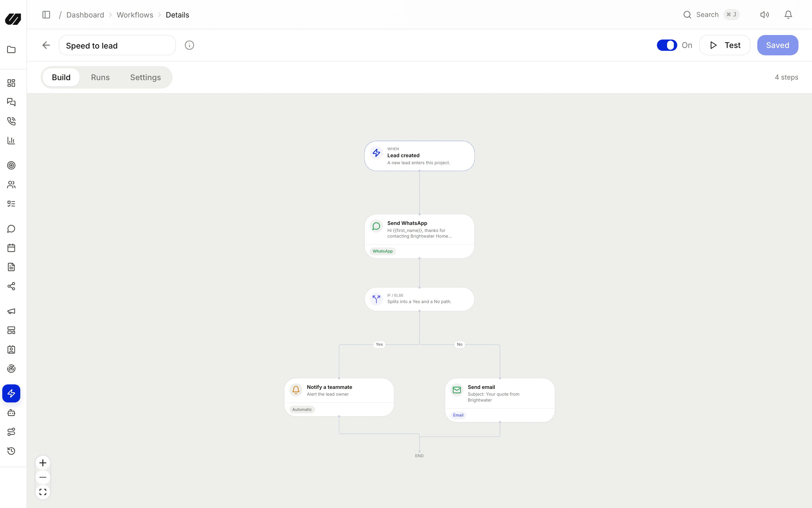Click the info icon beside workflow name
Screen dimensions: 812x508
[189, 45]
